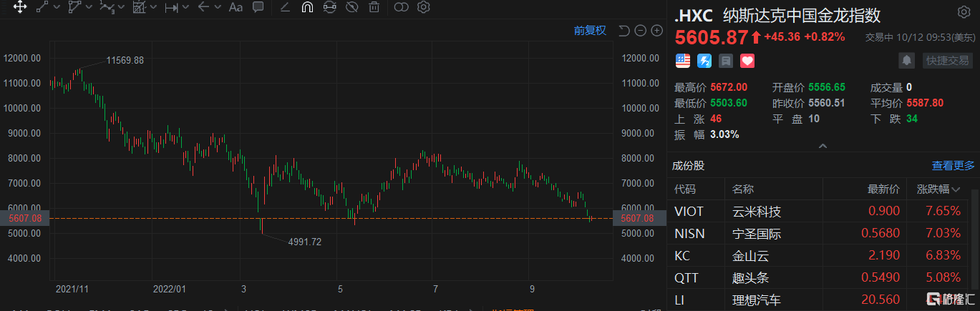This screenshot has height=311, width=980.
Task: Sort by the 最新价 column header
Action: click(x=884, y=189)
